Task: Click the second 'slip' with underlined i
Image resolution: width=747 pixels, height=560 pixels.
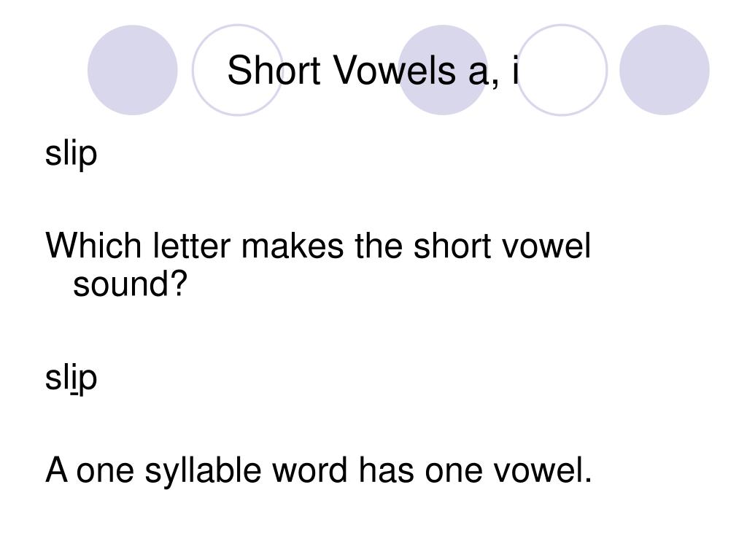Action: pos(71,379)
